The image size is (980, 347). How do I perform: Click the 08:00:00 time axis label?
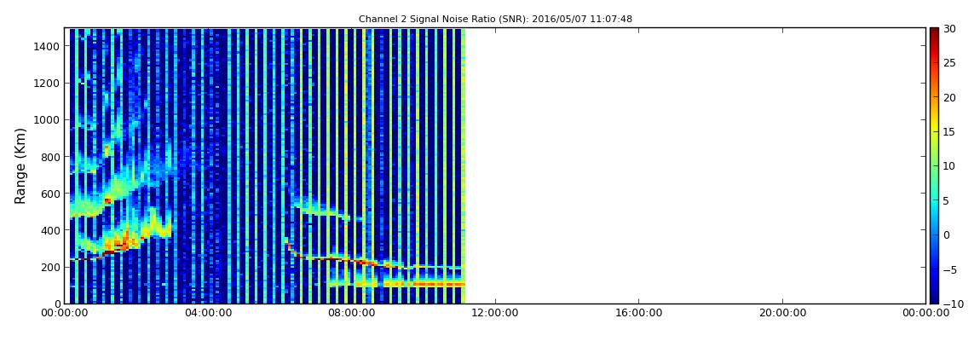[351, 313]
